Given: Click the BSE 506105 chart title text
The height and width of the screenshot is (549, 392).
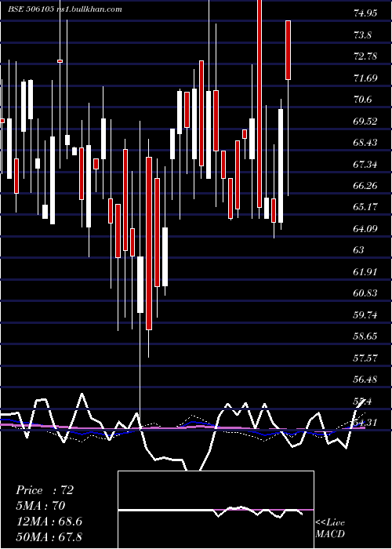Looking at the screenshot, I should (65, 9).
